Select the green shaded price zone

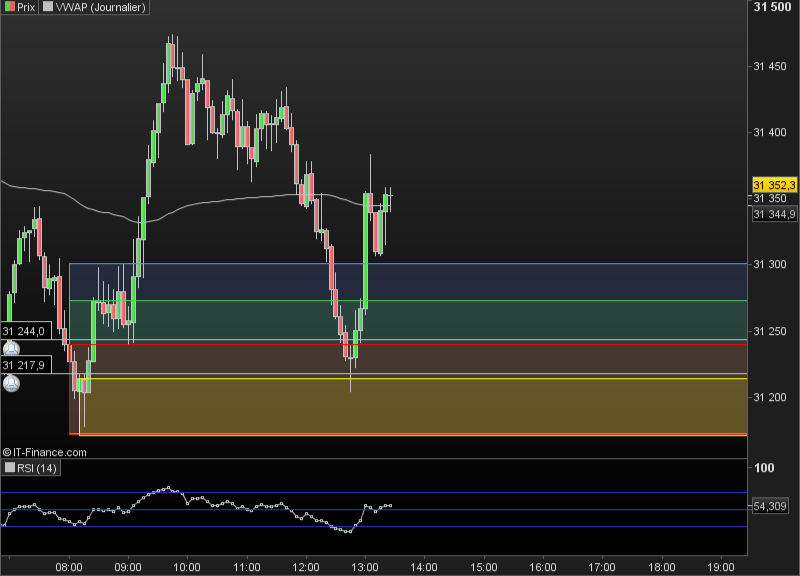coord(408,320)
